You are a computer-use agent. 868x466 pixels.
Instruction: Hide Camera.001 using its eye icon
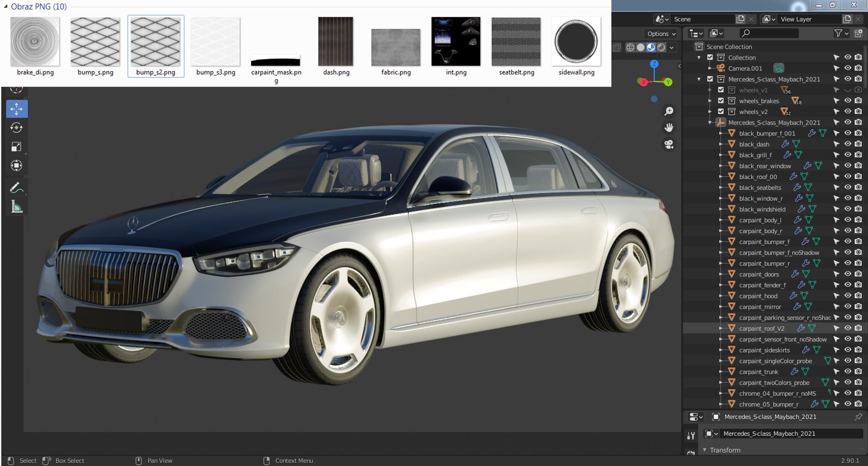(x=848, y=68)
